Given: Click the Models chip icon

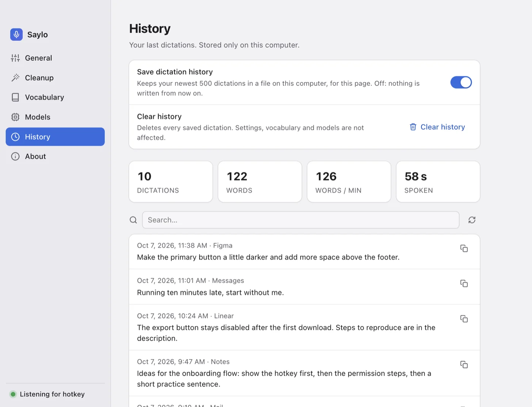Looking at the screenshot, I should point(15,117).
